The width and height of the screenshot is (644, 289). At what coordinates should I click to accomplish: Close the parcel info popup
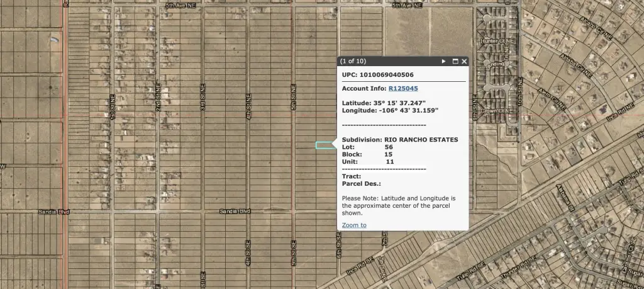[x=464, y=61]
